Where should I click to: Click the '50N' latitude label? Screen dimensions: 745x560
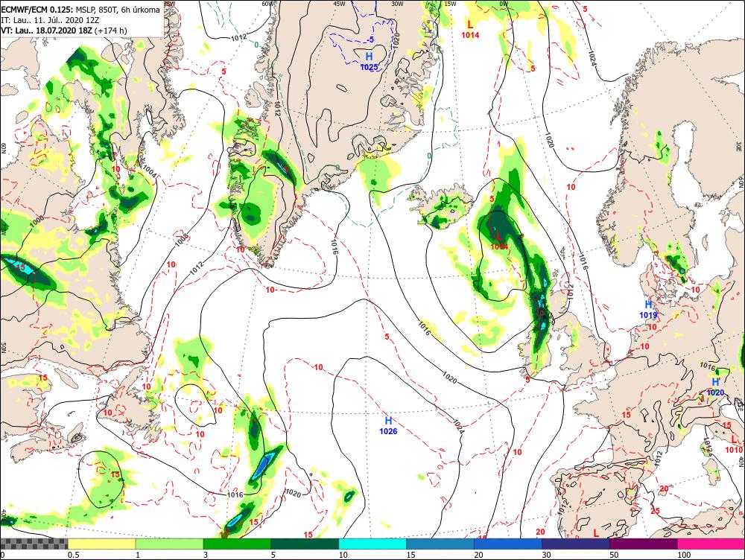3,348
